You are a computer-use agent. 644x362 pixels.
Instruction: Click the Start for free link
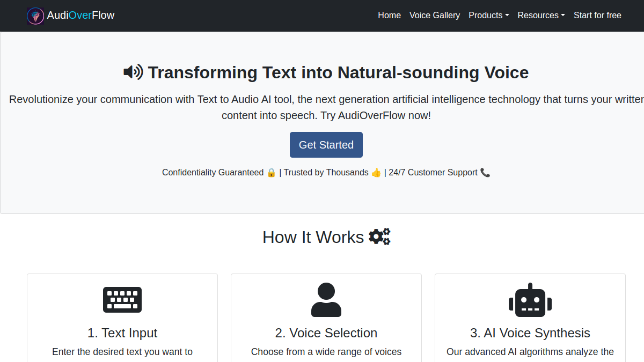(597, 16)
